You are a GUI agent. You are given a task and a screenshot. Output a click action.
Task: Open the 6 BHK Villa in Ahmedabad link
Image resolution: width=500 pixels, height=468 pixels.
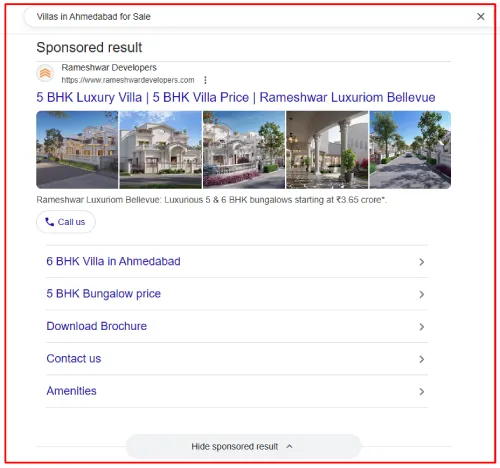pos(113,261)
